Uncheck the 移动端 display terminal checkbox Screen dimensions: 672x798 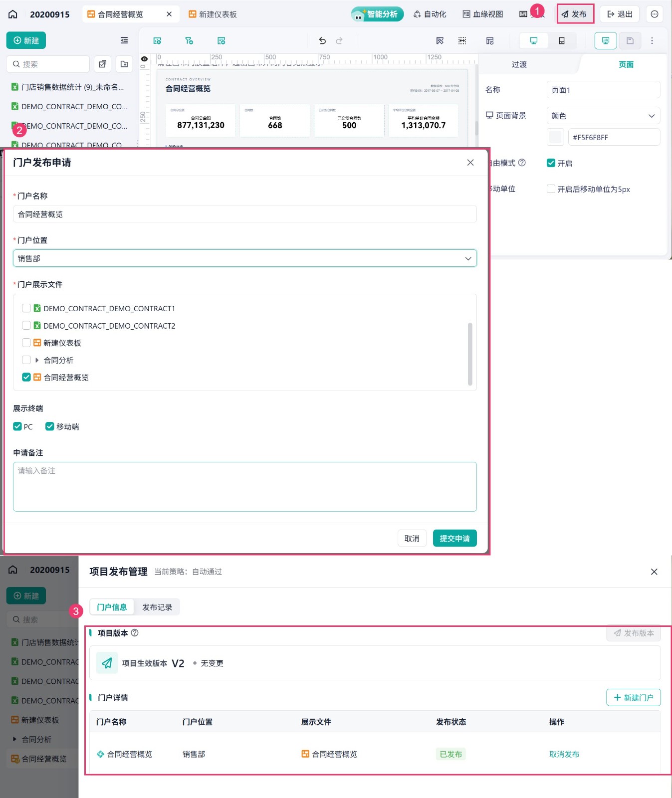(50, 426)
